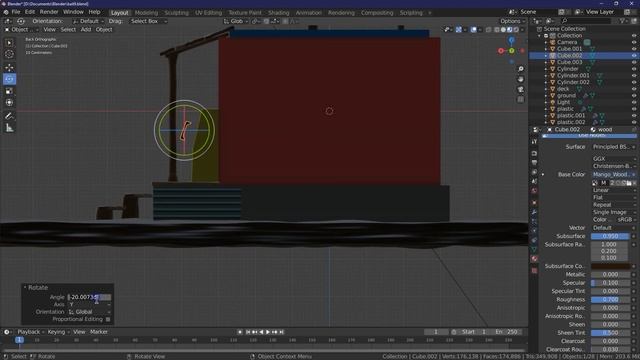Hide Camera in outliner
Image resolution: width=640 pixels, height=360 pixels.
[634, 42]
